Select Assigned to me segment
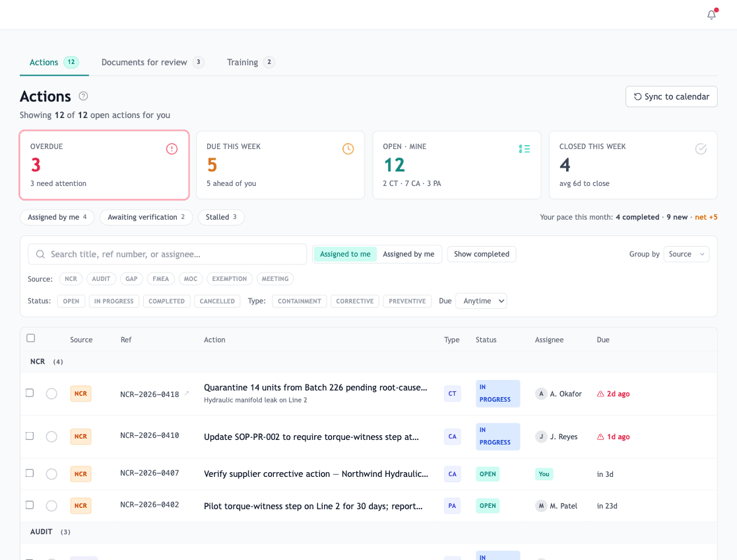This screenshot has height=560, width=737. 345,254
